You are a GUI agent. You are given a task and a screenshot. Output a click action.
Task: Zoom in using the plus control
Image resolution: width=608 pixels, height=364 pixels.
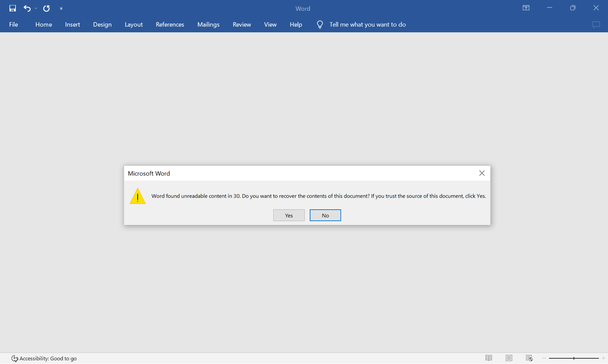coord(602,358)
